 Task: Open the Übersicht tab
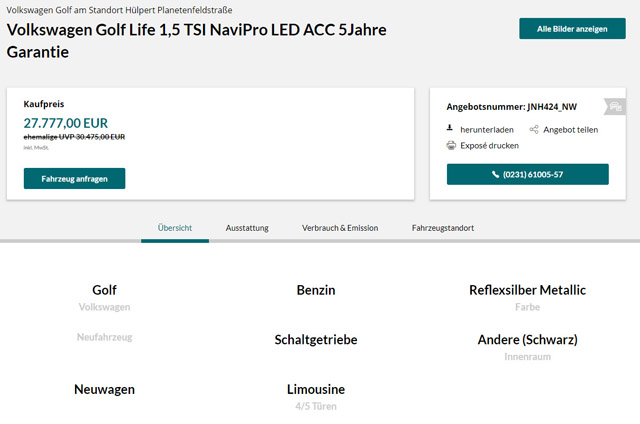[x=175, y=228]
